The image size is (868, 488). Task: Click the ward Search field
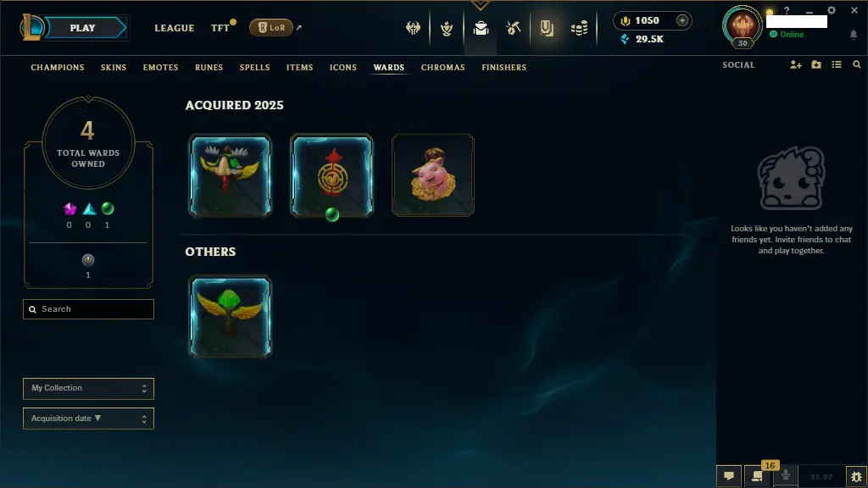tap(88, 309)
